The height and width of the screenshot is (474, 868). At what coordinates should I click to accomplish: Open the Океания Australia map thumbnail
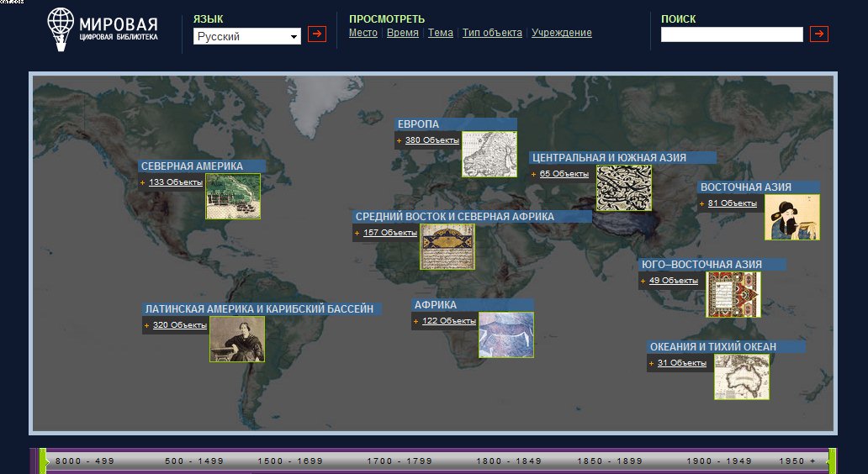tap(742, 377)
